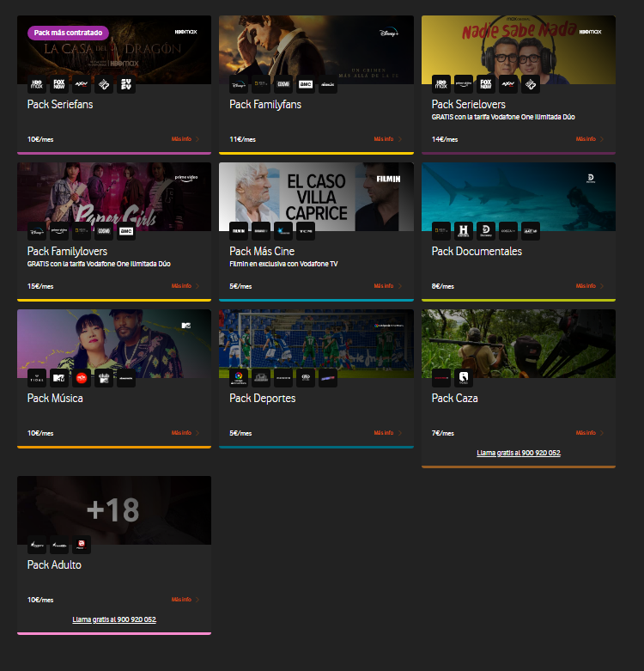Click 'Filmin en exclusiva con Vodafone TV' text
Image resolution: width=644 pixels, height=671 pixels.
coord(283,264)
